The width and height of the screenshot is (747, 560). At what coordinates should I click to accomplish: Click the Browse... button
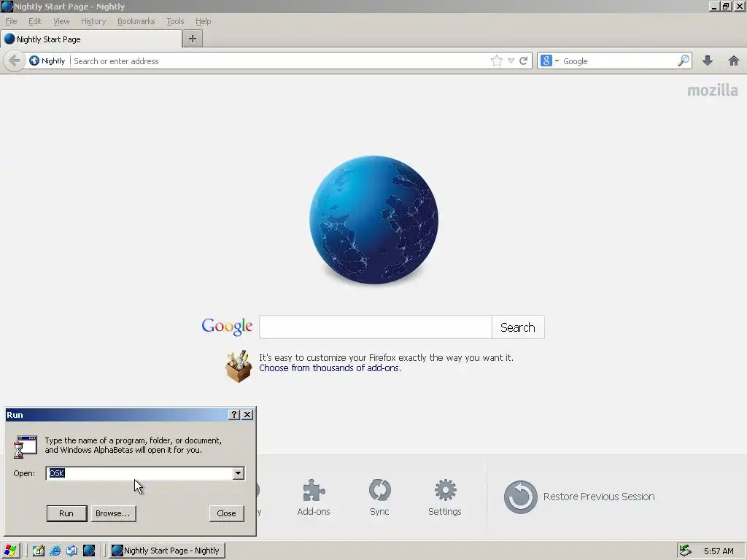tap(113, 513)
